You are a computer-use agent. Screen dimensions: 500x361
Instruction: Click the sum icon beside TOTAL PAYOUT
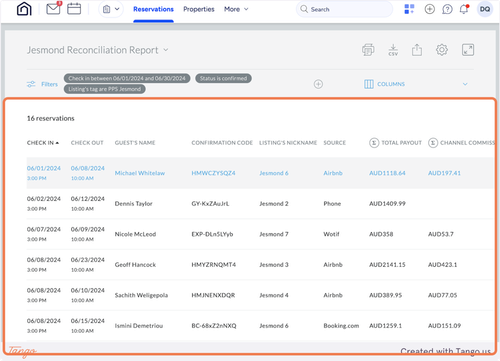coord(374,143)
